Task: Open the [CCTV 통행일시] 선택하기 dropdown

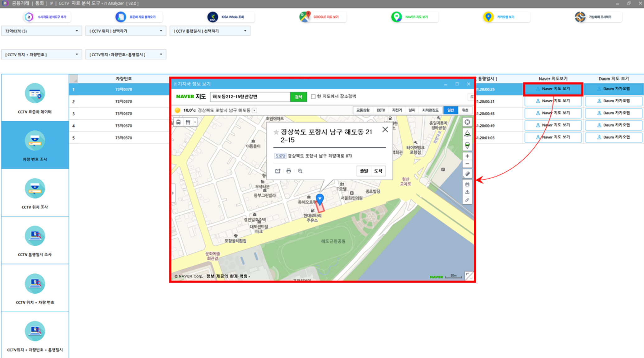Action: [210, 31]
